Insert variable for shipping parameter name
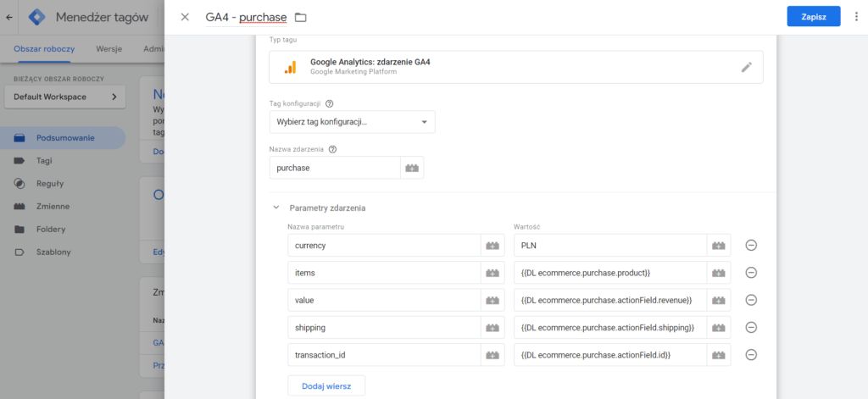 pos(492,328)
